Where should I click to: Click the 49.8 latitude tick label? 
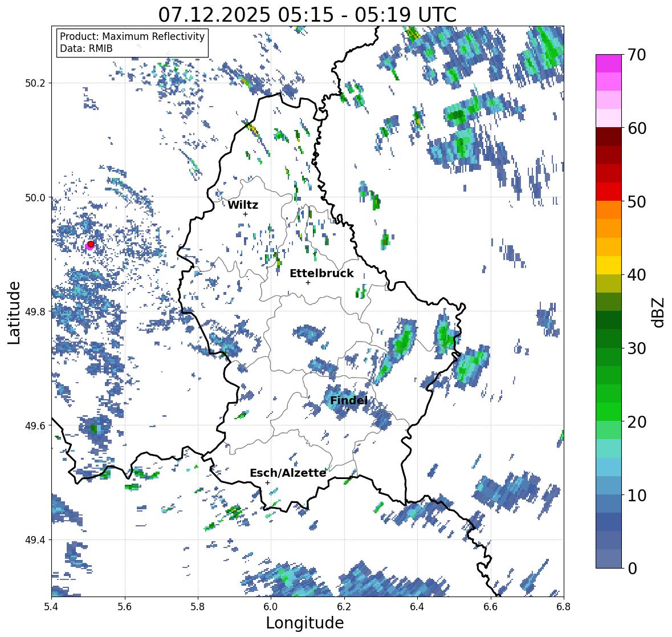pyautogui.click(x=35, y=311)
